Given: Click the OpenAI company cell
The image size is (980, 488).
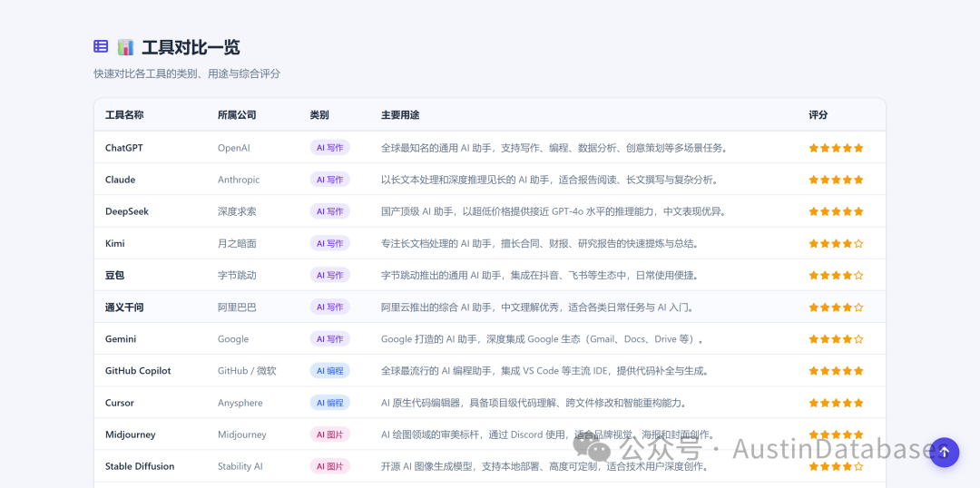Looking at the screenshot, I should [234, 148].
